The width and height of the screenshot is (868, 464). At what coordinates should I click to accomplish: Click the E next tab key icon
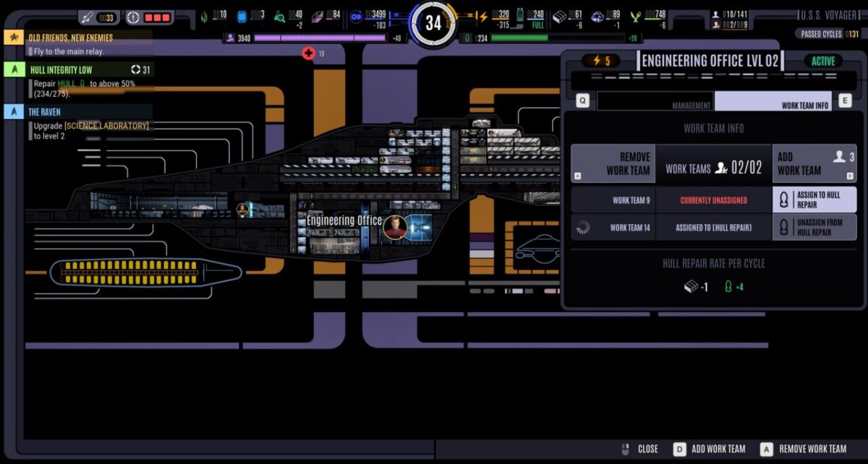coord(845,101)
